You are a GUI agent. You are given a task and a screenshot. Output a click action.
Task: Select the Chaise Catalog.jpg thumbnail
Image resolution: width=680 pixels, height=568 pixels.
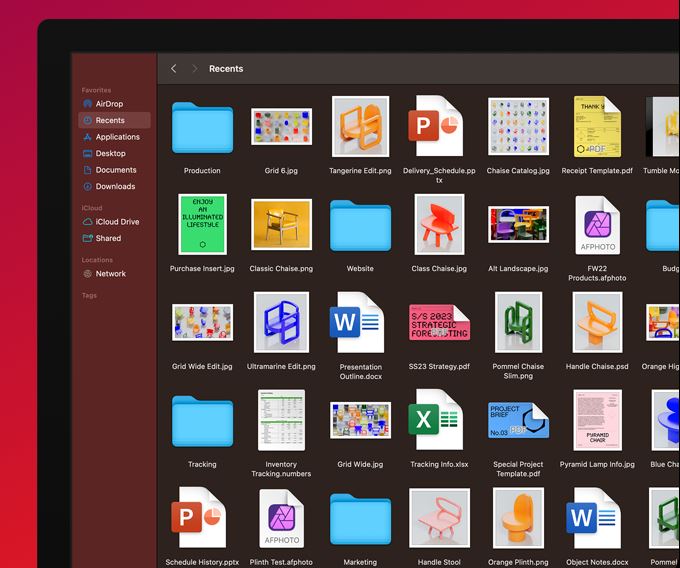518,126
